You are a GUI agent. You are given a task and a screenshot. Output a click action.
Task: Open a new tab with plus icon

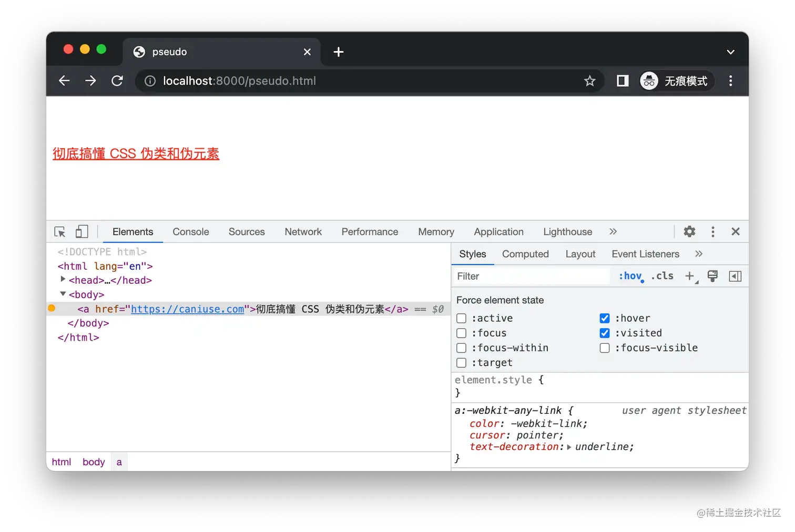339,52
